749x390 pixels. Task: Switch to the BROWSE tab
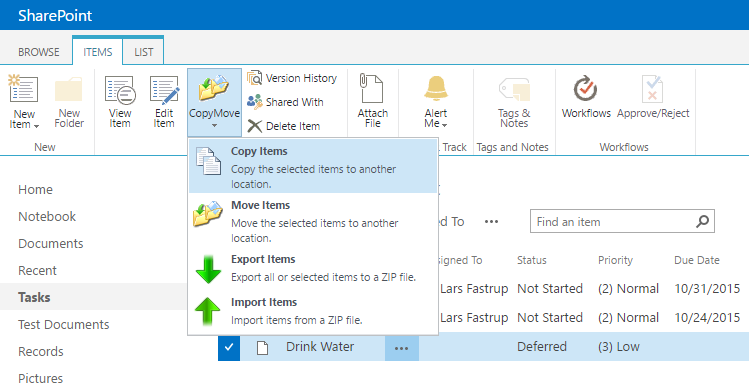[x=39, y=52]
